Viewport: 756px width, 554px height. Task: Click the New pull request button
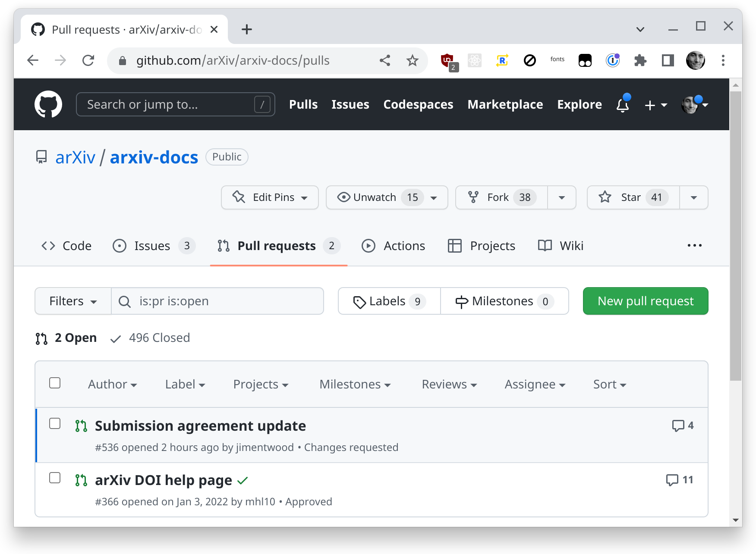point(646,301)
